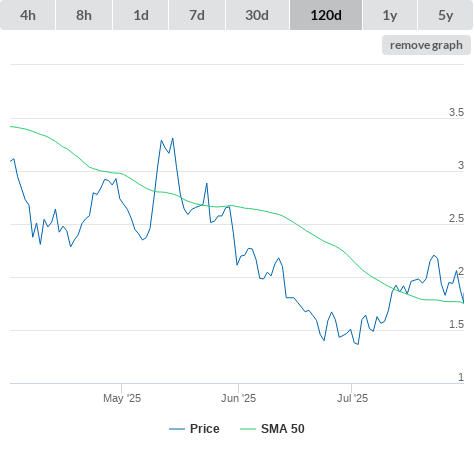Screen dimensions: 474x455
Task: View the 5y price history
Action: pyautogui.click(x=446, y=15)
